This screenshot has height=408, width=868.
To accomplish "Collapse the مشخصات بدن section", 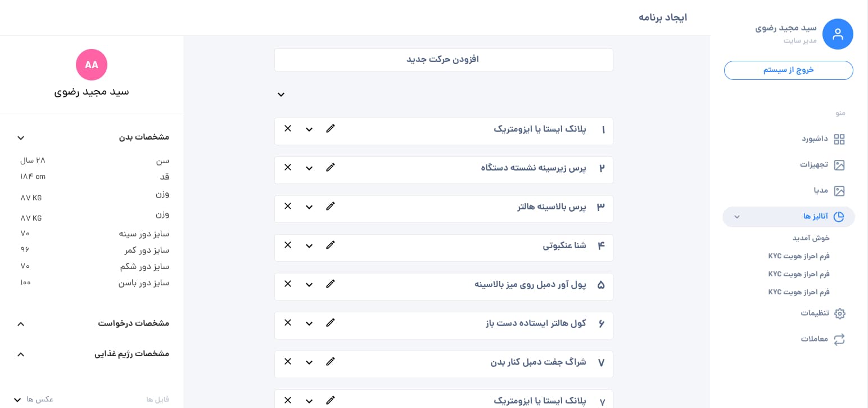I will [x=21, y=138].
